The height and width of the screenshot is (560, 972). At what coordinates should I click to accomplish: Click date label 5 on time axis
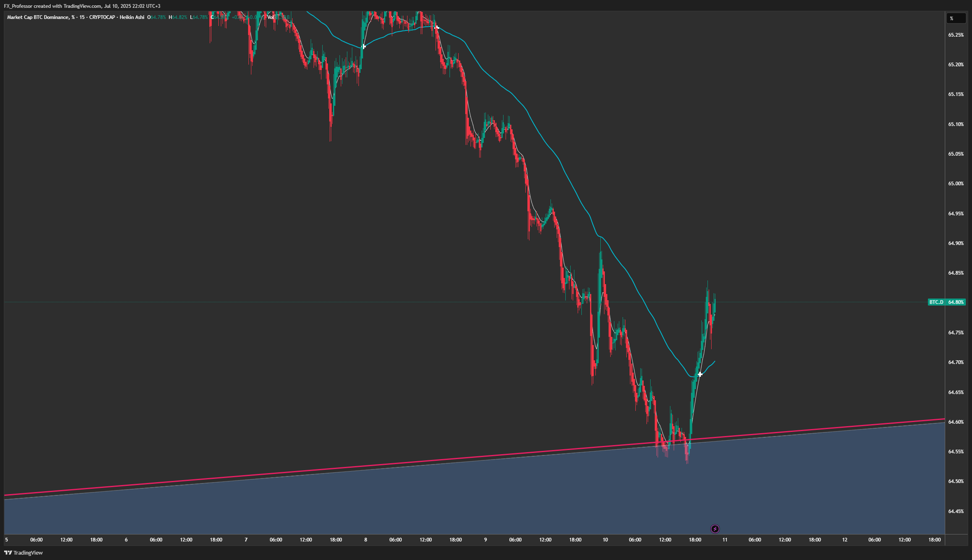click(6, 540)
